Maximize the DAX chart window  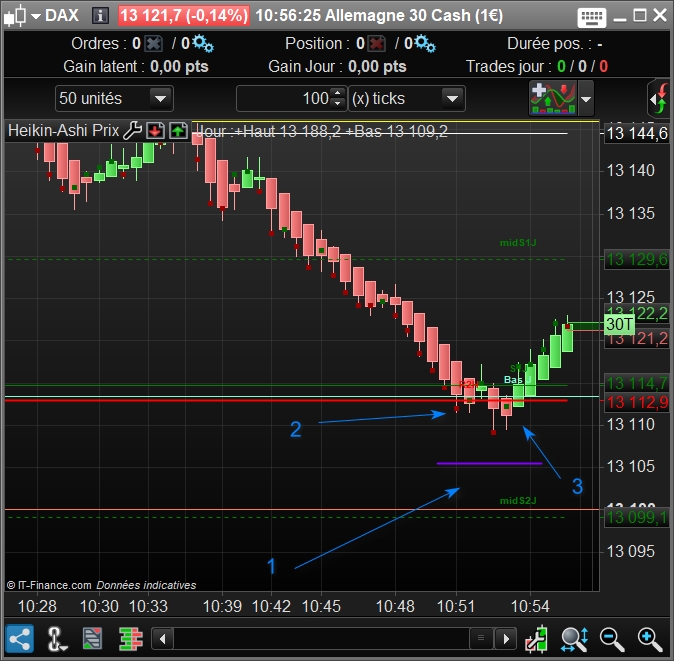pyautogui.click(x=640, y=16)
